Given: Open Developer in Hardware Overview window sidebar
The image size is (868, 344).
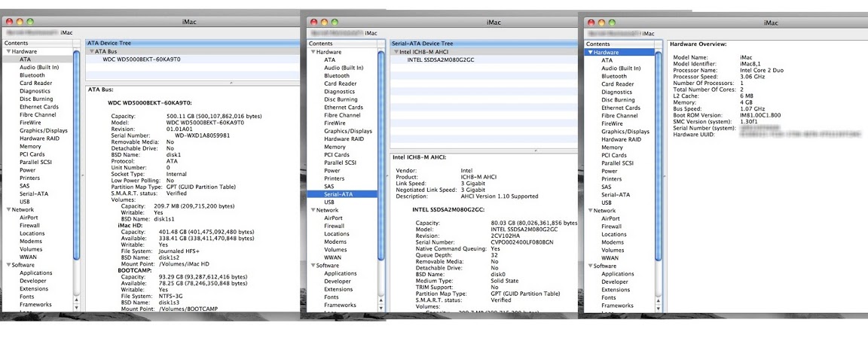Looking at the screenshot, I should pos(616,282).
